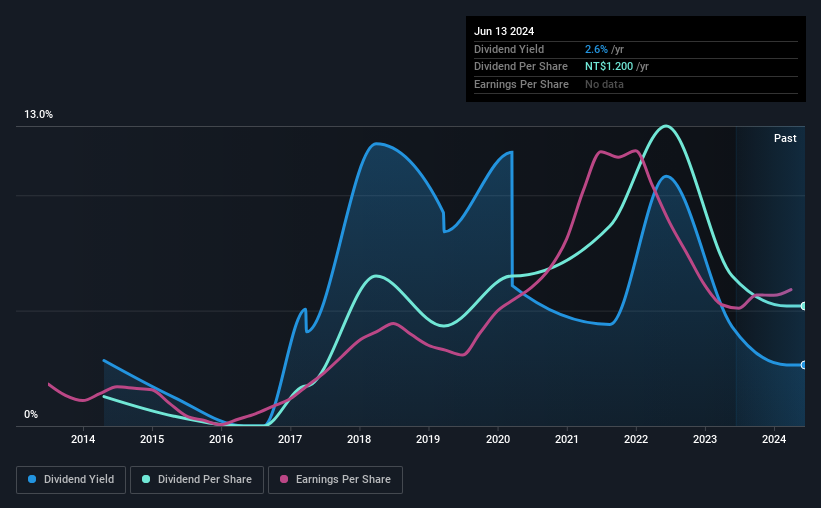Click the 13.0% y-axis label
The height and width of the screenshot is (508, 821).
(38, 114)
